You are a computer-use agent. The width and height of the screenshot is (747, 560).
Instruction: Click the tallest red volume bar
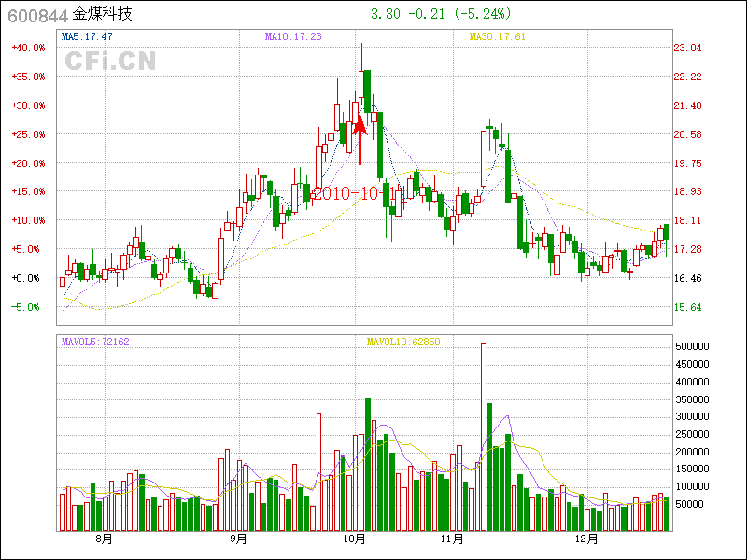tap(484, 437)
